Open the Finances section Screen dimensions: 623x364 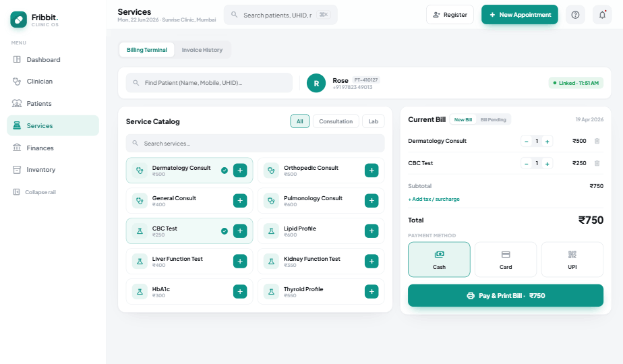53,148
